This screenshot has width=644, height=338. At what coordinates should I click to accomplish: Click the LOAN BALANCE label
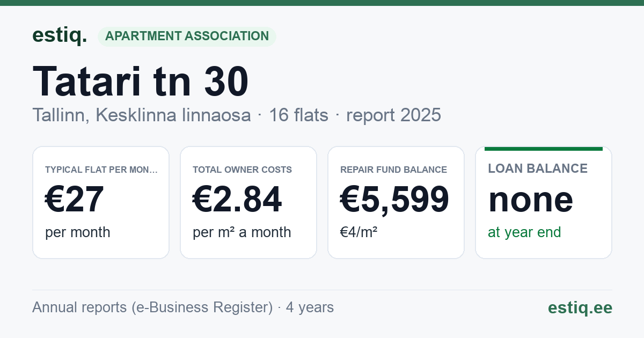pos(538,168)
